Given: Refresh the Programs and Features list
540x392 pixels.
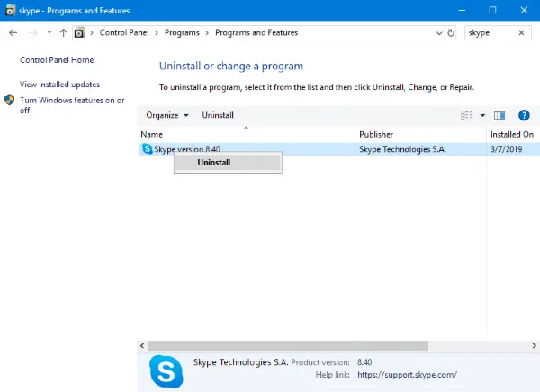Looking at the screenshot, I should (x=451, y=32).
